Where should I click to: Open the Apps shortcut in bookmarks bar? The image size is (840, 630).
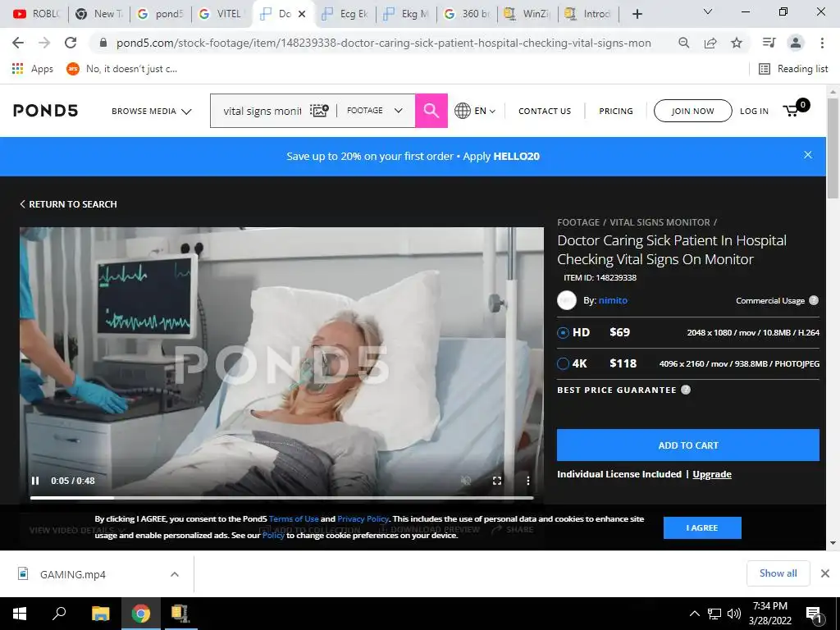(32, 69)
